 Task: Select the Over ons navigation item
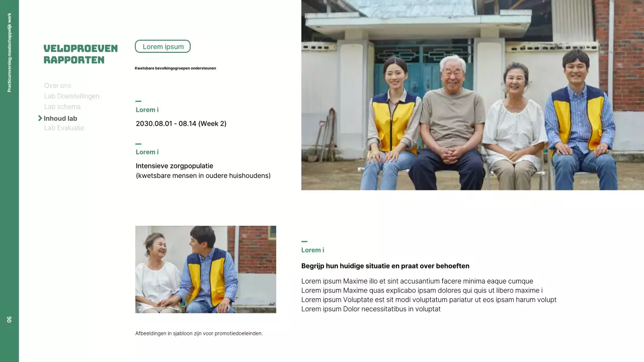pyautogui.click(x=58, y=85)
